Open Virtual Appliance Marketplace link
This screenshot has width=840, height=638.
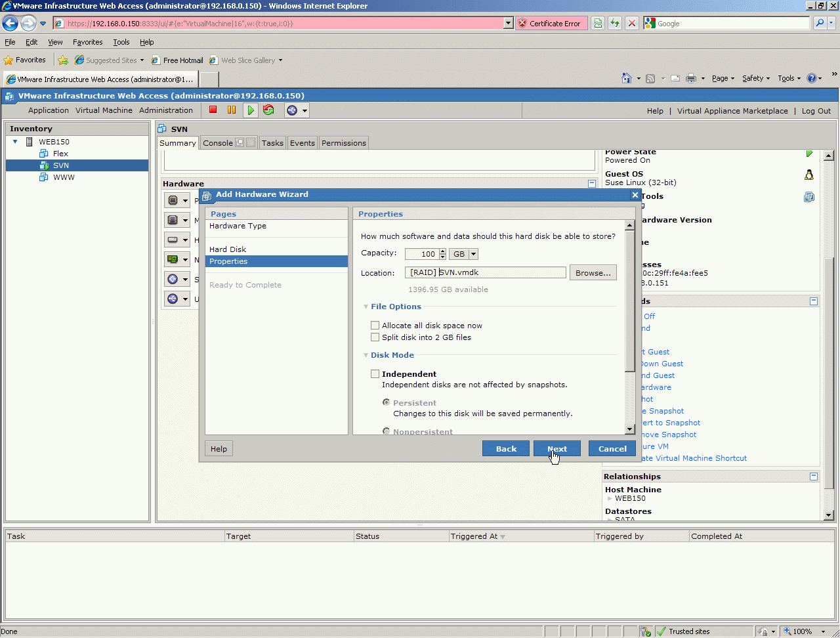(732, 111)
